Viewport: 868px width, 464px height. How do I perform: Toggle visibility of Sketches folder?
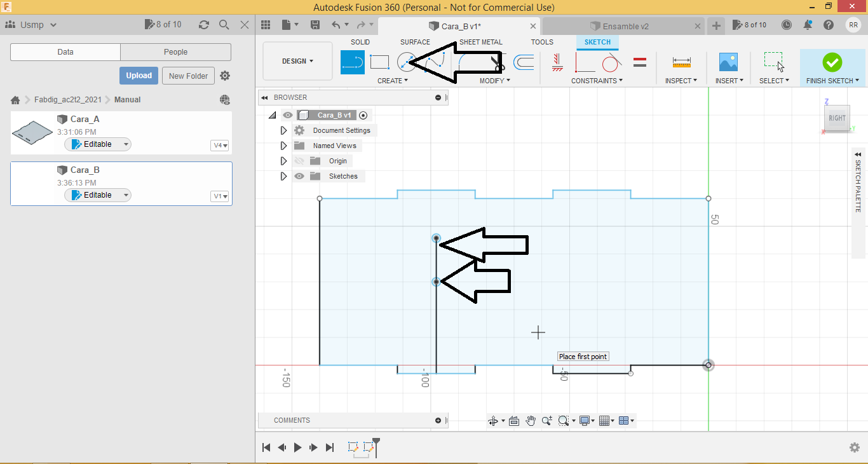click(299, 176)
